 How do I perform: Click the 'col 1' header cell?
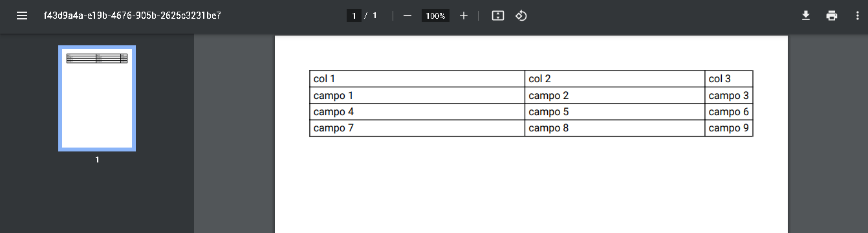point(417,79)
